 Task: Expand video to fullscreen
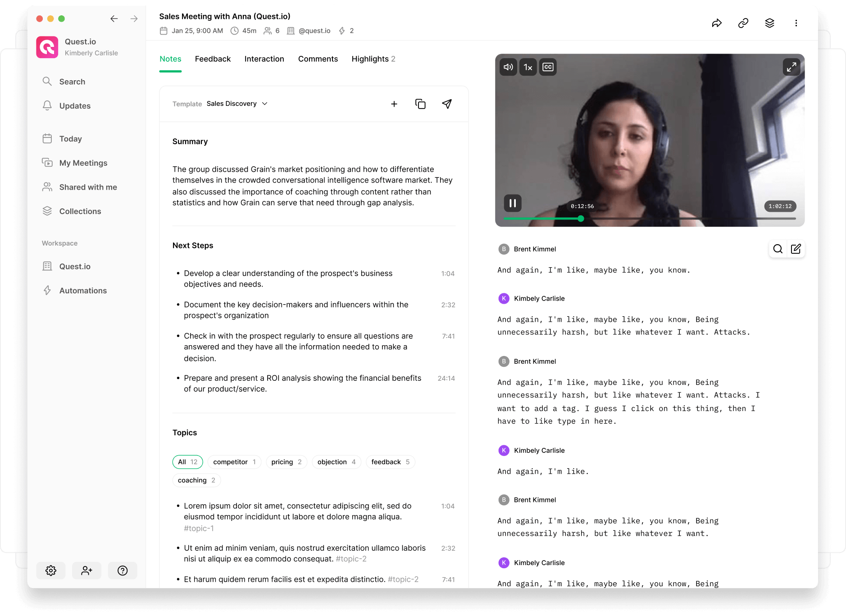click(x=791, y=67)
